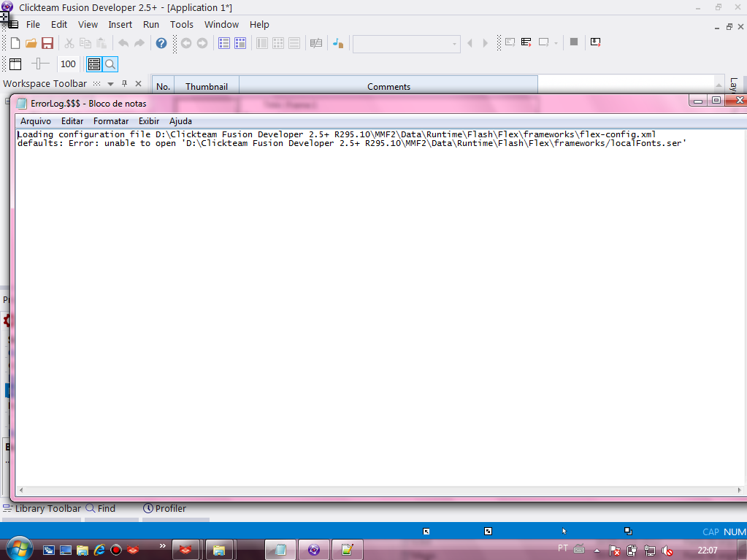Screen dimensions: 747x560
Task: Open Workspace Toolbar options dropdown arrow
Action: click(110, 84)
